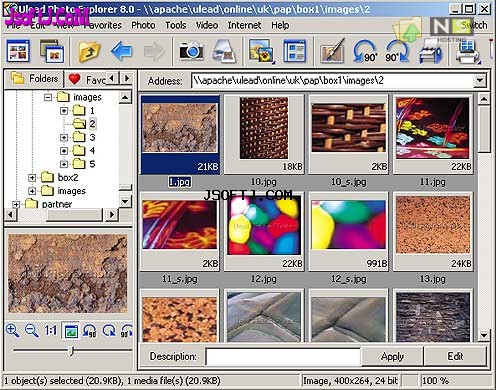Click the Edit button
Screen dimensions: 496x390
pos(455,356)
